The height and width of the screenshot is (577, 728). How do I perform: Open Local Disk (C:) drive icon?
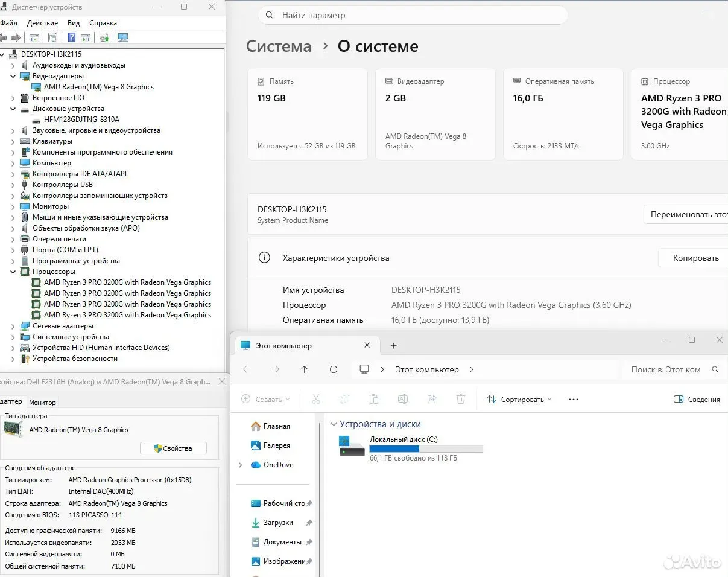click(x=352, y=446)
